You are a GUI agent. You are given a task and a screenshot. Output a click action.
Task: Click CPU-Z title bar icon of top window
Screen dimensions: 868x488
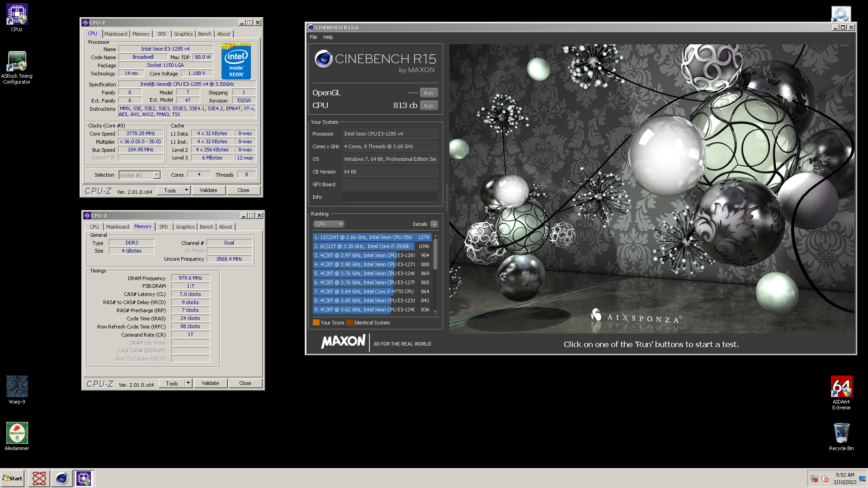85,23
